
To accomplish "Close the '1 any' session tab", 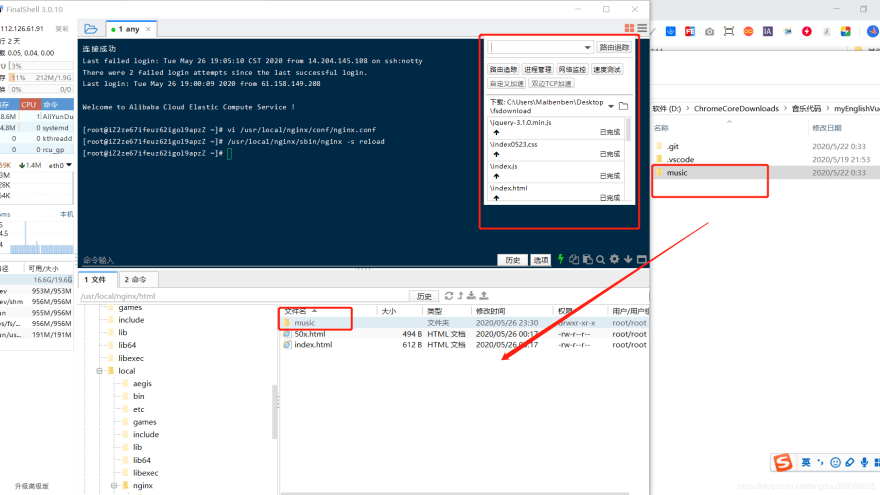I will (148, 29).
